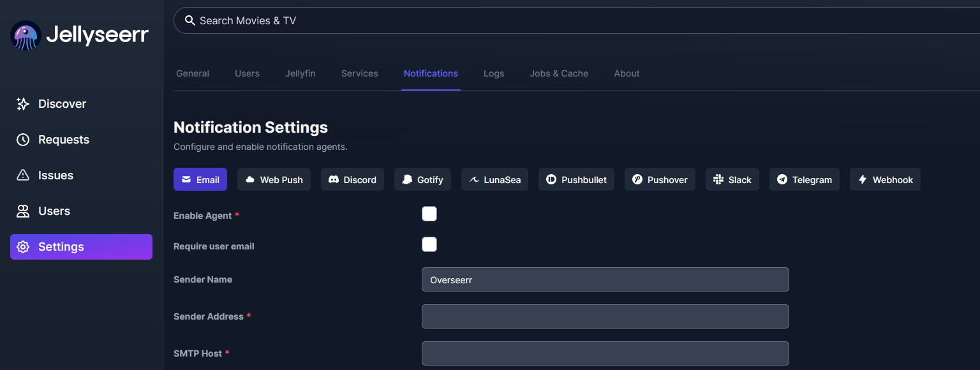
Task: Select the Telegram agent text
Action: [x=812, y=180]
